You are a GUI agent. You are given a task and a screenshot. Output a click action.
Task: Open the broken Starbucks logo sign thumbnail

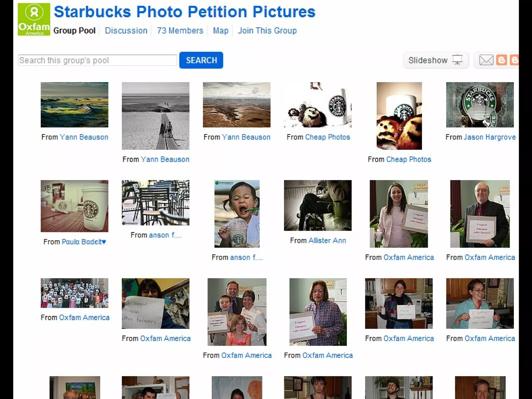(480, 105)
